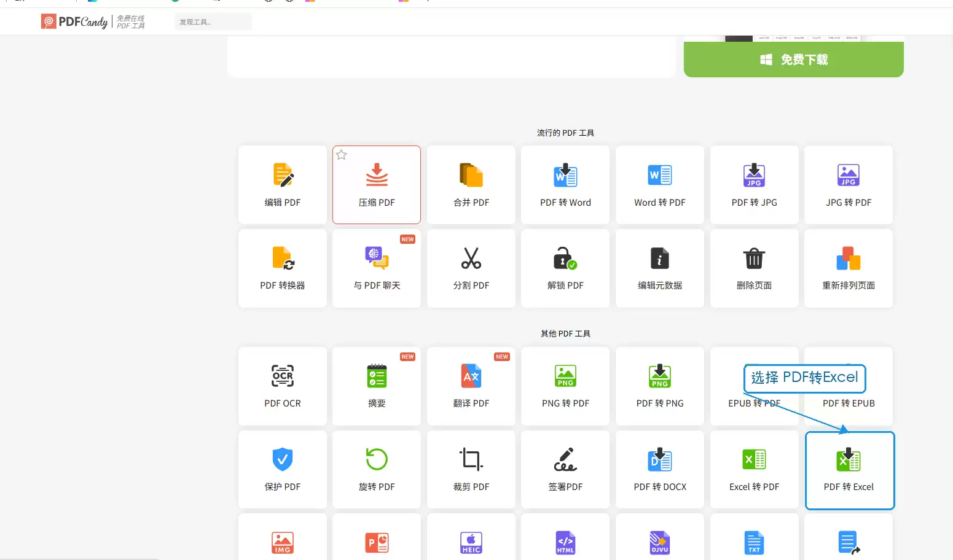Open the 保护 PDF shield tool

pyautogui.click(x=283, y=470)
